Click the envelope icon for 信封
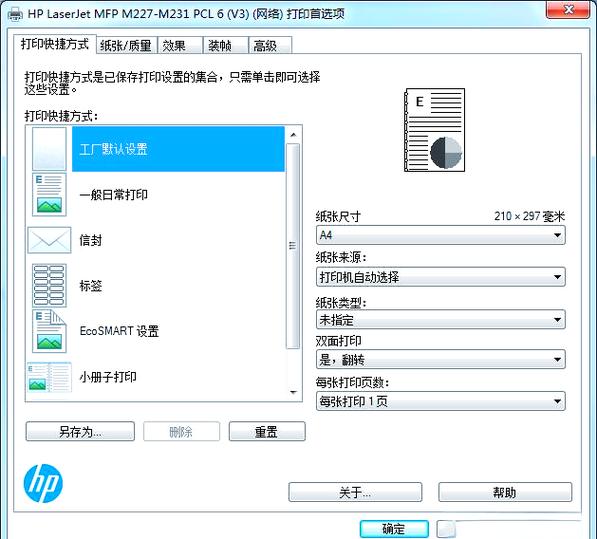Viewport: 597px width, 539px height. pos(49,240)
